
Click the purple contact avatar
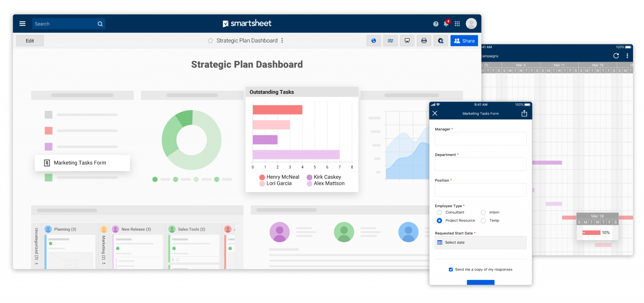click(x=280, y=232)
